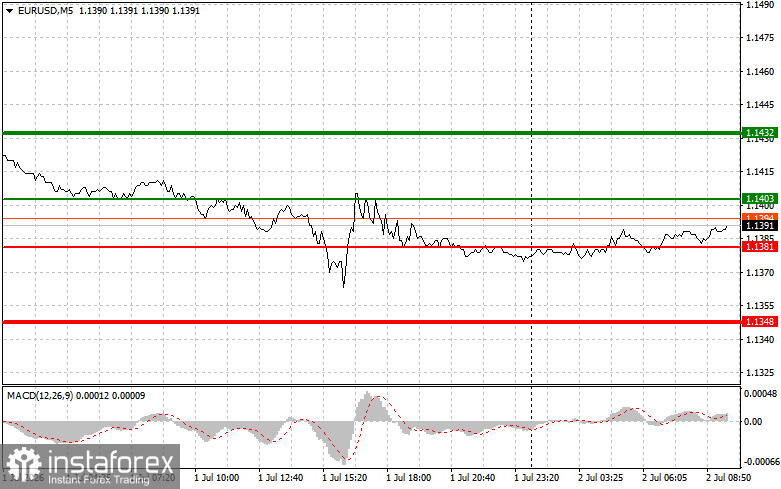The height and width of the screenshot is (489, 781).
Task: Select the green 1.1403 price label
Action: 759,199
